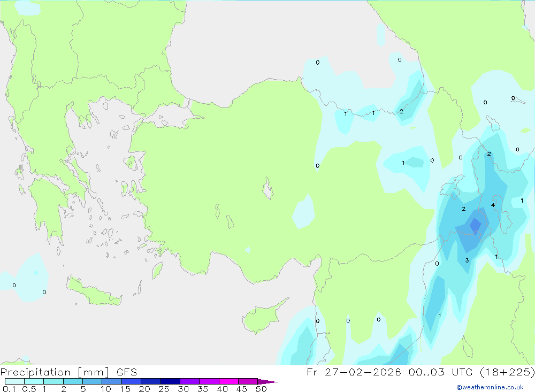535x392 pixels.
Task: Click the legend tick label "0.5"
Action: [x=29, y=389]
